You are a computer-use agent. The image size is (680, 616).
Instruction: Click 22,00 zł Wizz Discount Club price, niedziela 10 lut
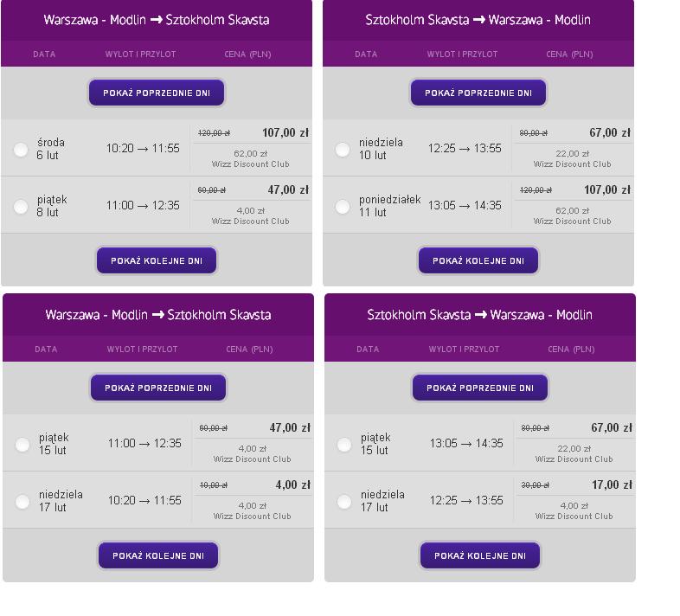pyautogui.click(x=572, y=159)
